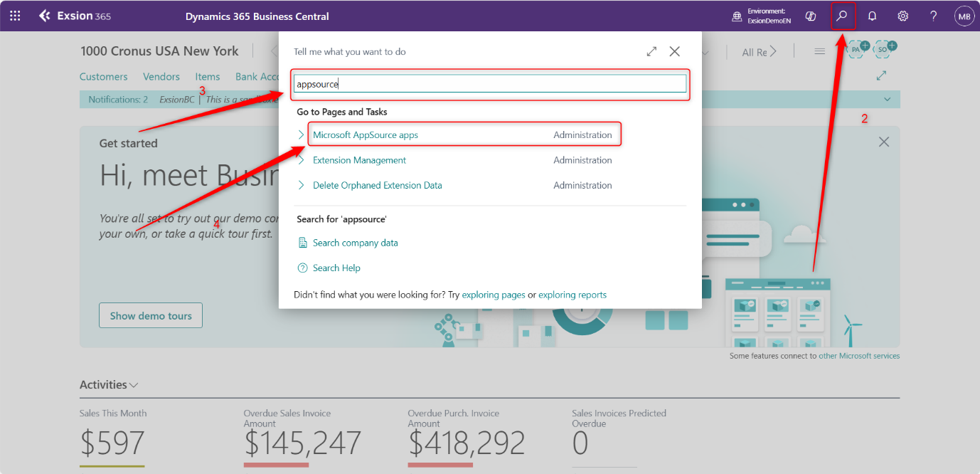Click the Show demo tours button
This screenshot has height=474, width=980.
click(x=151, y=316)
